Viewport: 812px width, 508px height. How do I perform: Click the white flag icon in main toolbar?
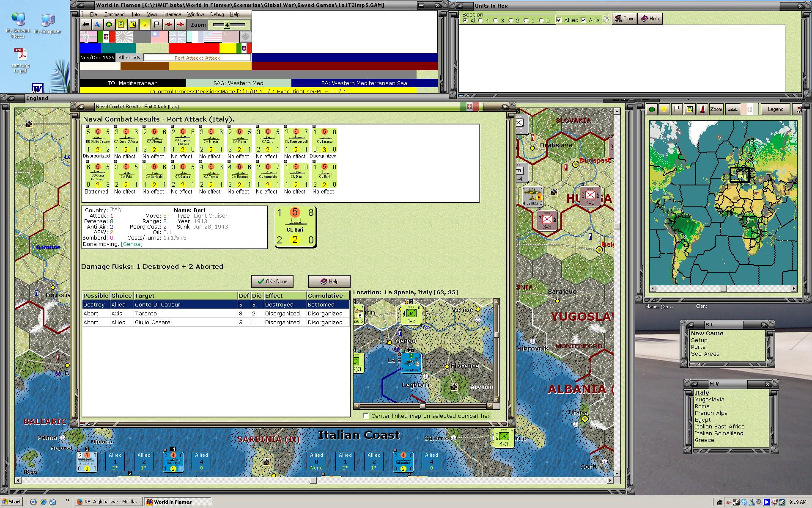pos(156,25)
